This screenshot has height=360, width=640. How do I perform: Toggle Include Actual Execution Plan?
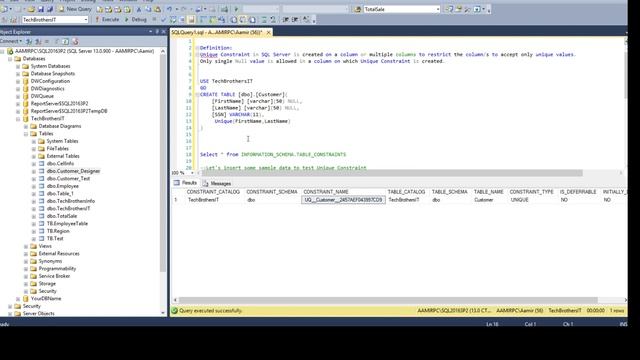(x=203, y=19)
